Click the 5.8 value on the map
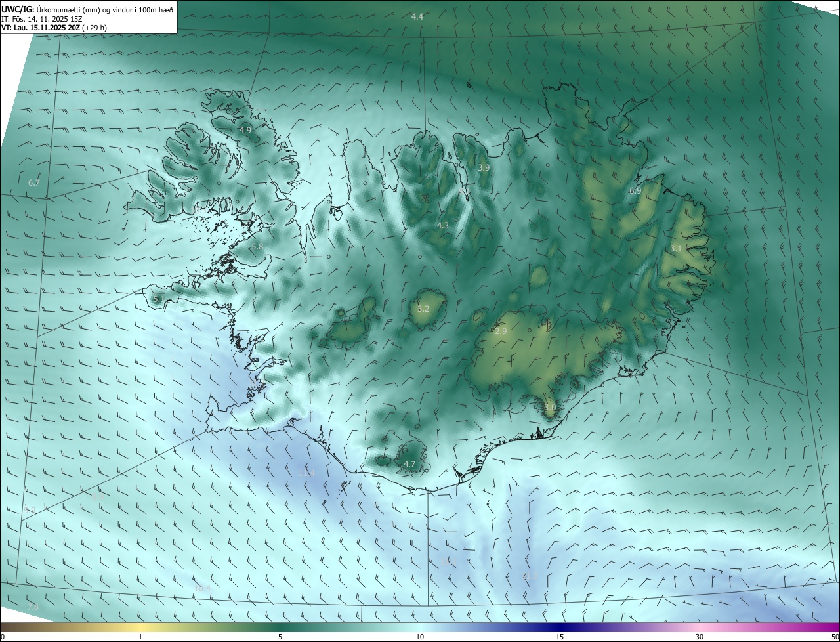Viewport: 840px width, 642px height. tap(257, 247)
